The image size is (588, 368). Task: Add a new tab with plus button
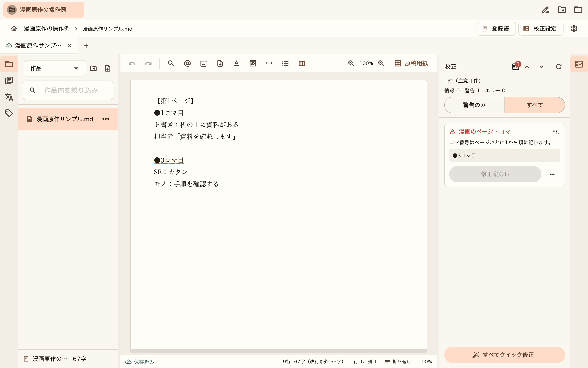point(86,46)
